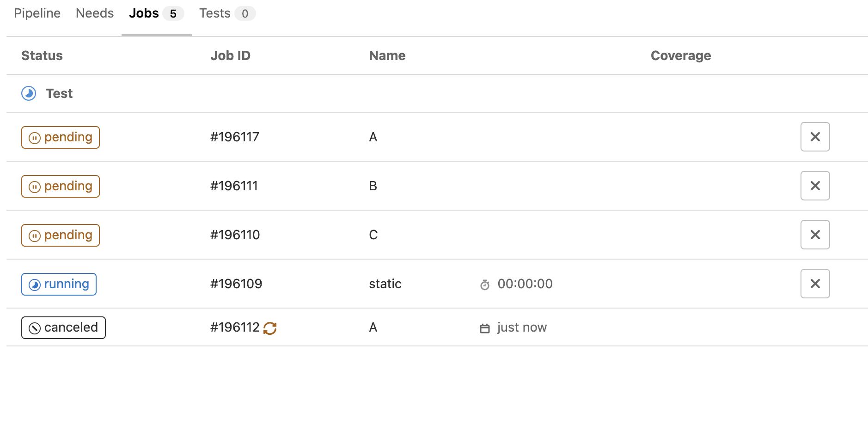
Task: Click the stopwatch duration icon for static
Action: [x=484, y=285]
